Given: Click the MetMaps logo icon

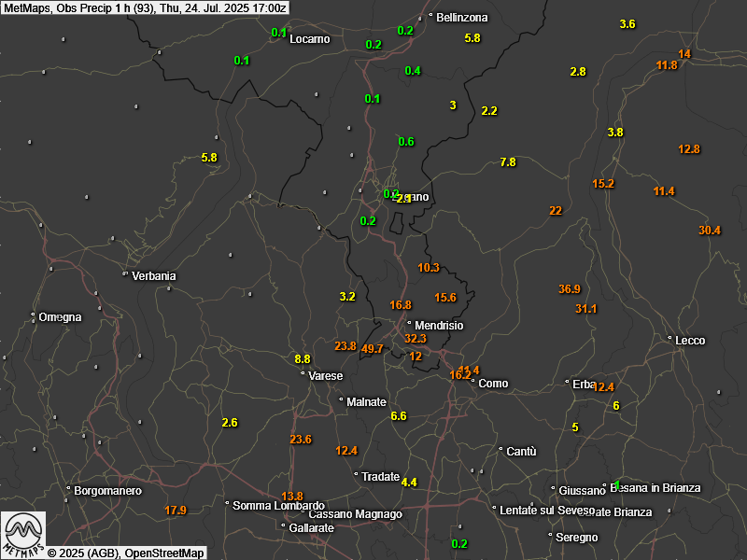Looking at the screenshot, I should pyautogui.click(x=23, y=532).
